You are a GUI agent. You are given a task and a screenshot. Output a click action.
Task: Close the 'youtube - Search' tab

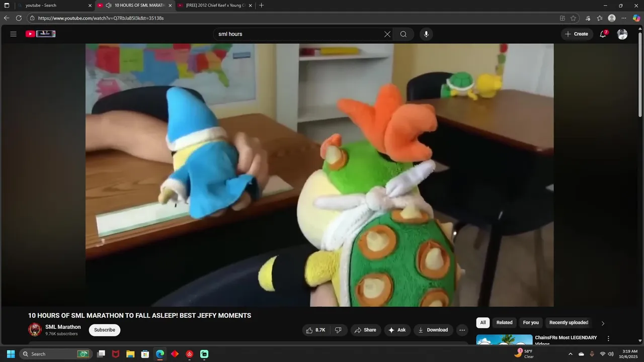[x=90, y=6]
